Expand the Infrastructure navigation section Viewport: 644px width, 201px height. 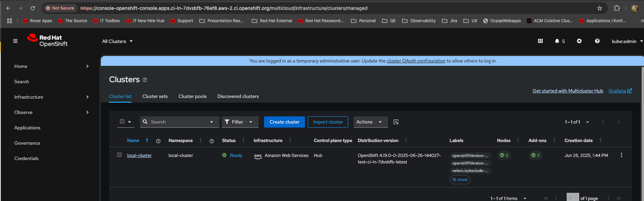[x=51, y=97]
